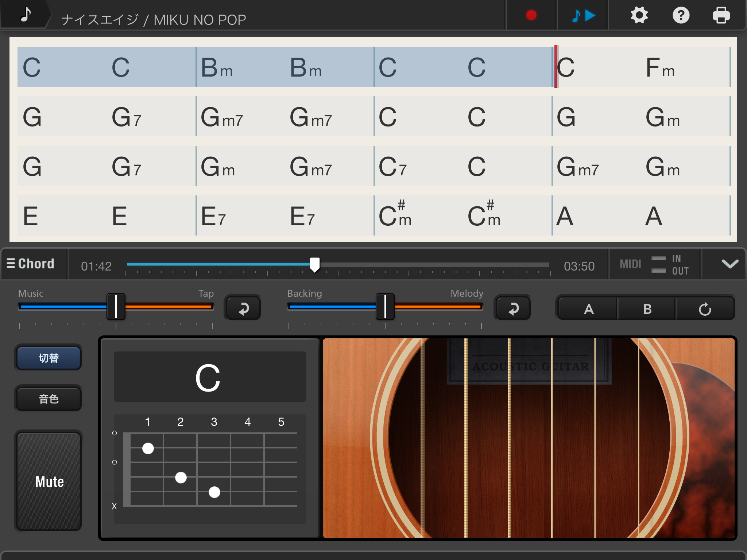The height and width of the screenshot is (560, 747).
Task: Click the song title ナイスエイジ / MIKU NO POP
Action: coord(154,20)
